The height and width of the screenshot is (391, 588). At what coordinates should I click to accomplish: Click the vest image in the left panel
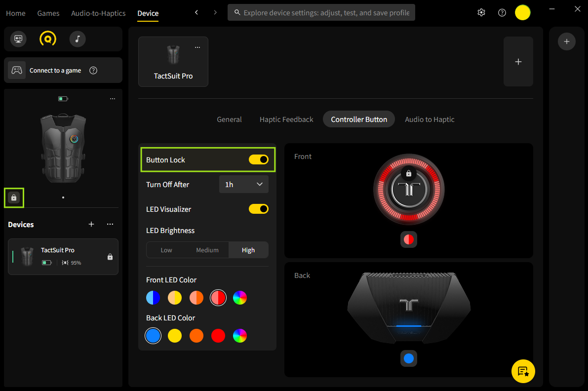click(63, 149)
